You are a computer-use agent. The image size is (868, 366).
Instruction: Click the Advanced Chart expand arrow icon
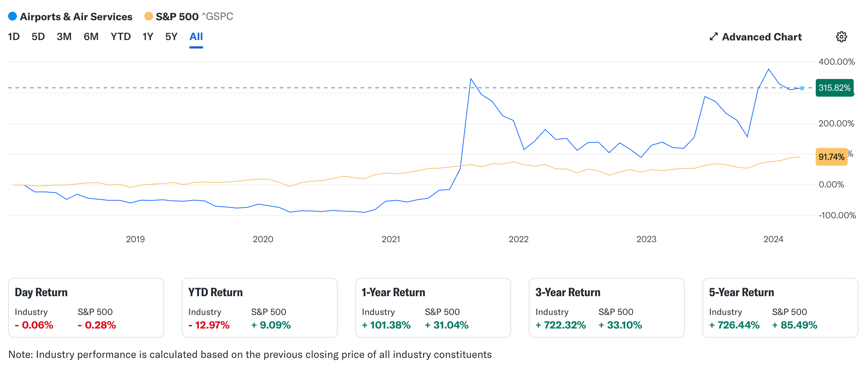[713, 37]
